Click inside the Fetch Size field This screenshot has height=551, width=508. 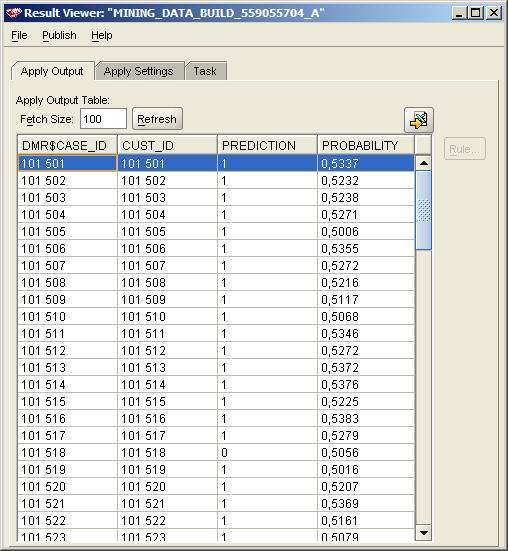click(x=103, y=119)
